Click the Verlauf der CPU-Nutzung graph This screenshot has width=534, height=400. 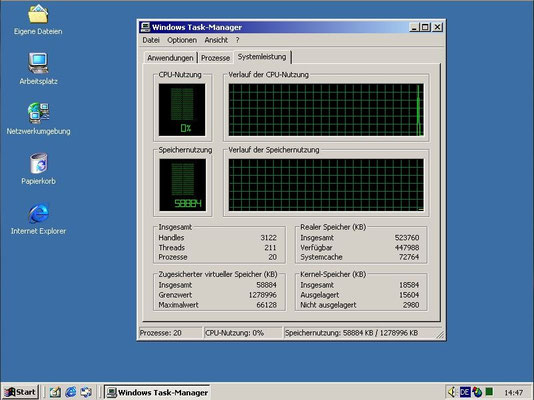point(326,110)
